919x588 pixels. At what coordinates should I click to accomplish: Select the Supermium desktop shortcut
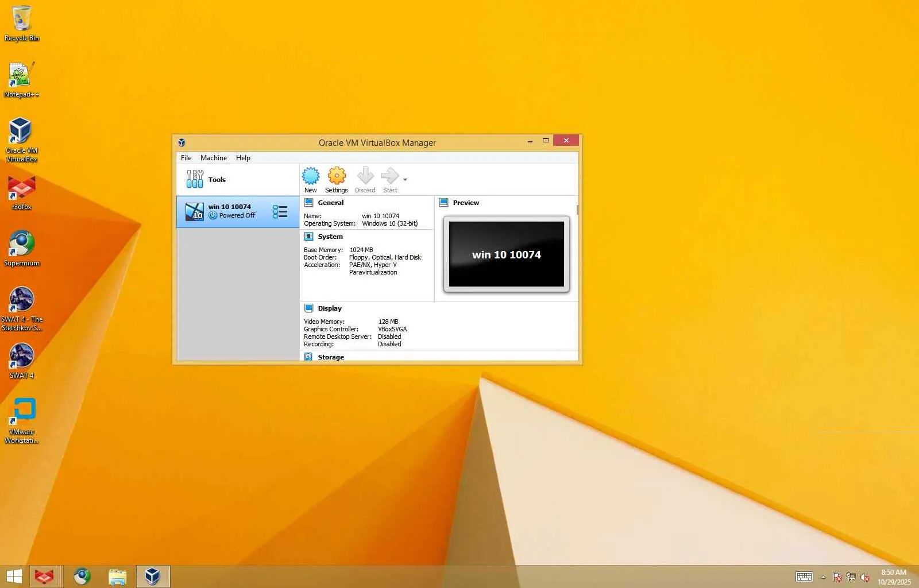pyautogui.click(x=22, y=249)
